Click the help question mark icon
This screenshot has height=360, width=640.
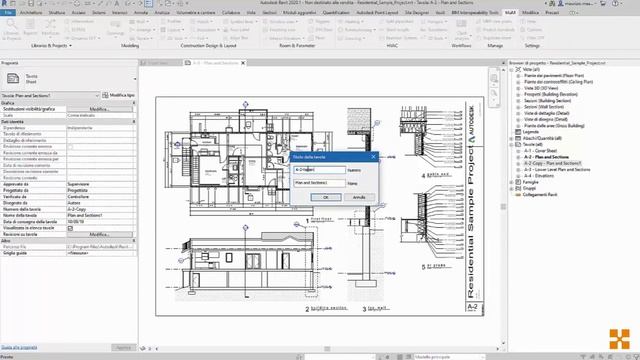(x=615, y=3)
